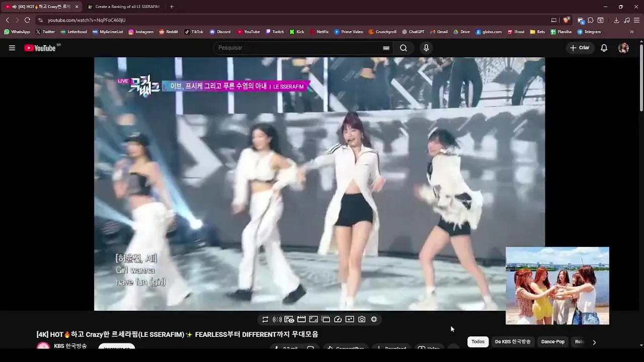This screenshot has height=362, width=644.
Task: Open enhancer settings gear under video
Action: pos(374,319)
